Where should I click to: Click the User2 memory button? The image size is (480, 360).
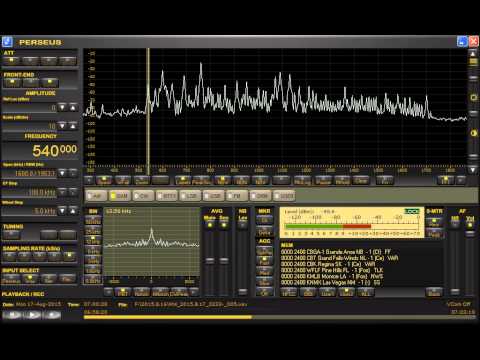point(346,293)
